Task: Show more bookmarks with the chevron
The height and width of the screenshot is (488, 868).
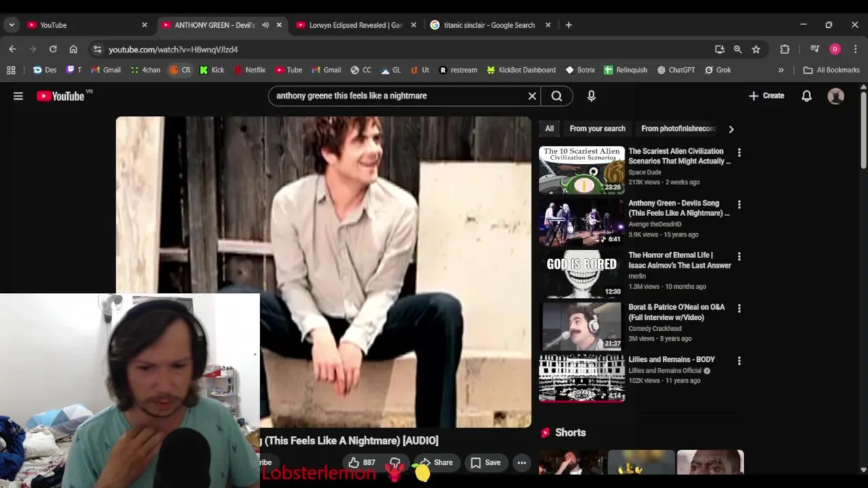Action: point(781,70)
